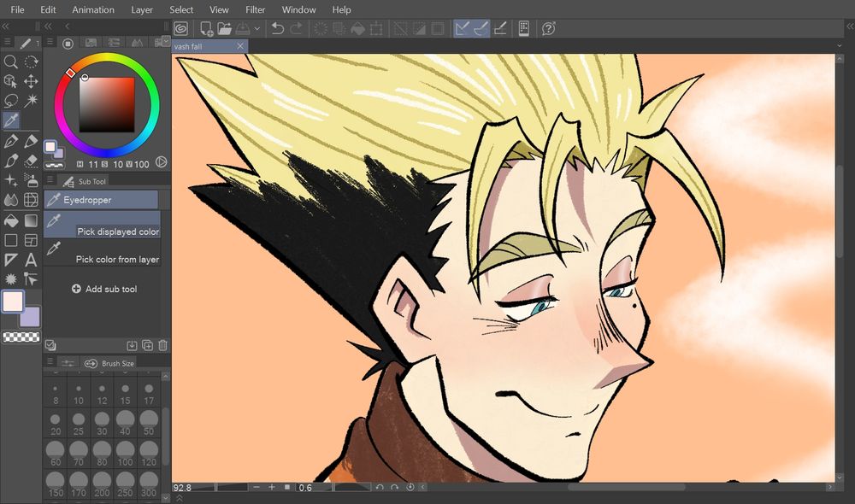Select the Airbrush tool
This screenshot has width=855, height=504.
pos(31,180)
